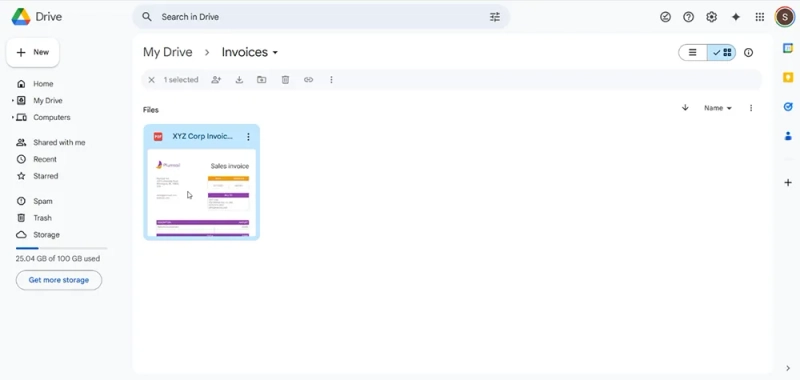Open Google Keep side panel
The image size is (800, 380).
(788, 78)
